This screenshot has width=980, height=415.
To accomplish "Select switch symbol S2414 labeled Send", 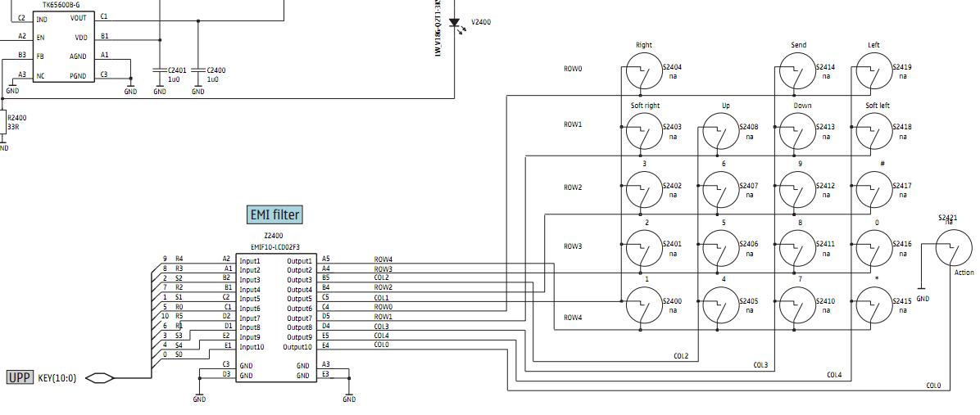I will 797,70.
